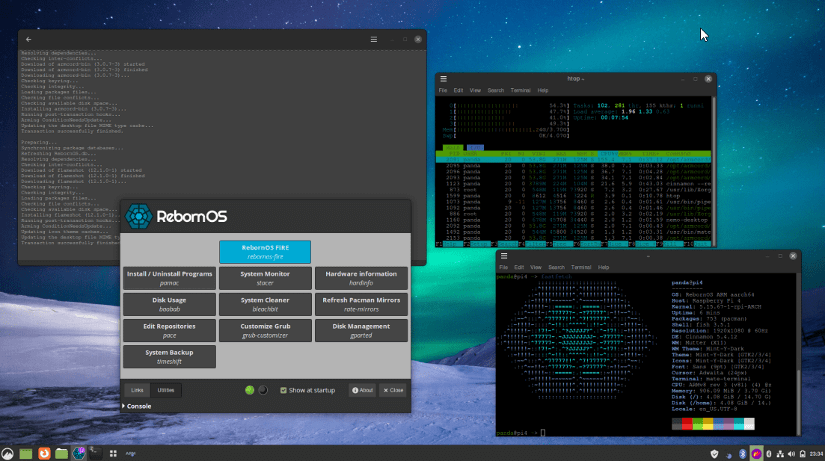Click the flame tray icon in panel
Image resolution: width=825 pixels, height=461 pixels.
[756, 454]
